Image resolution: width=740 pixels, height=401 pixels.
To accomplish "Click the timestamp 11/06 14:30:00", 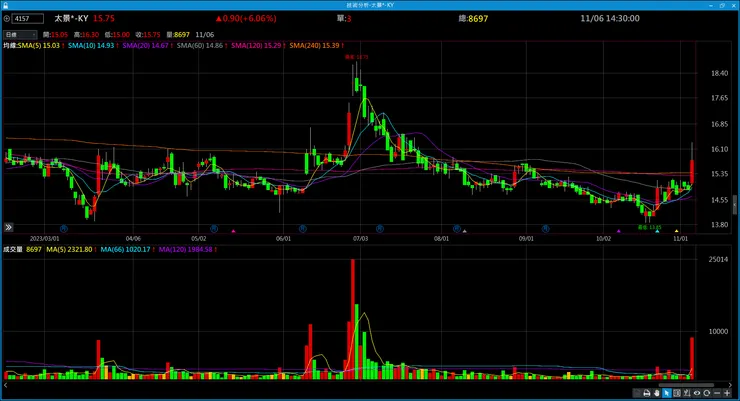I will pos(610,18).
